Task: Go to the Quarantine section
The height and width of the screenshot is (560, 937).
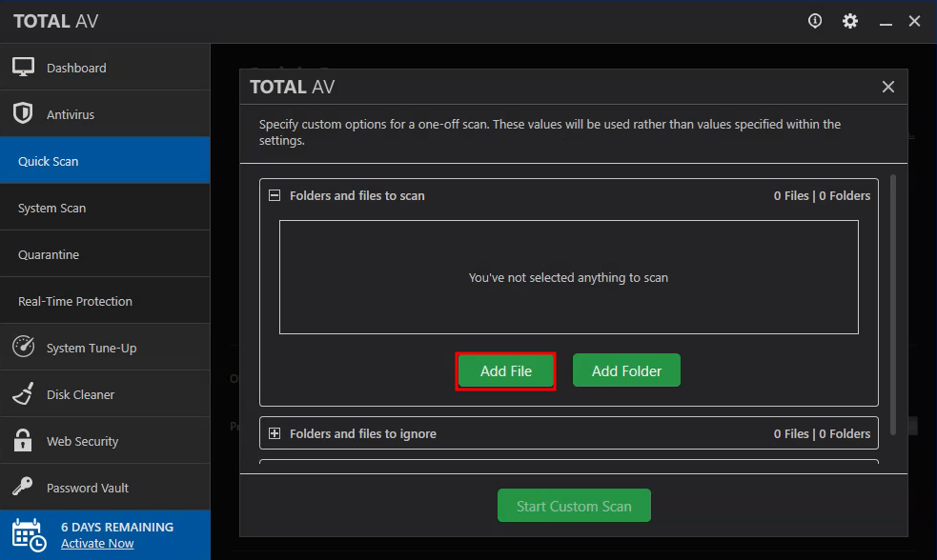Action: [105, 253]
